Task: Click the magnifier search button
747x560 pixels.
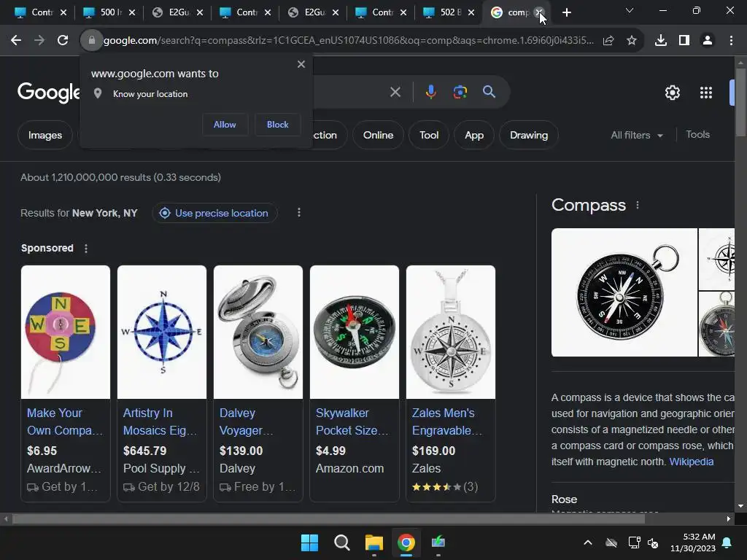Action: click(x=489, y=92)
